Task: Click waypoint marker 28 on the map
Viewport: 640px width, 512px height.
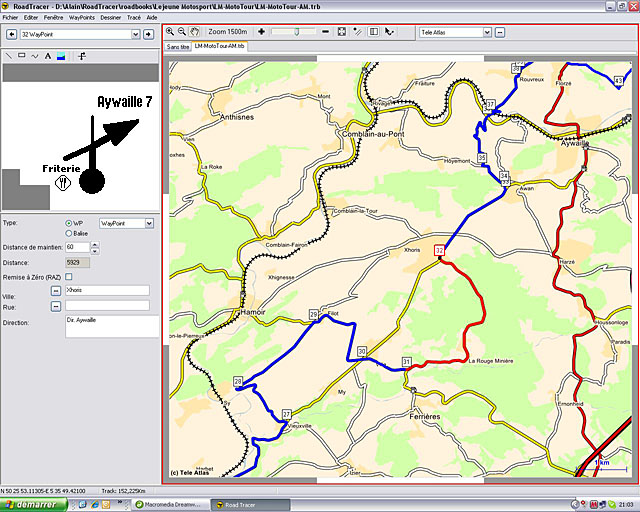Action: click(x=238, y=381)
